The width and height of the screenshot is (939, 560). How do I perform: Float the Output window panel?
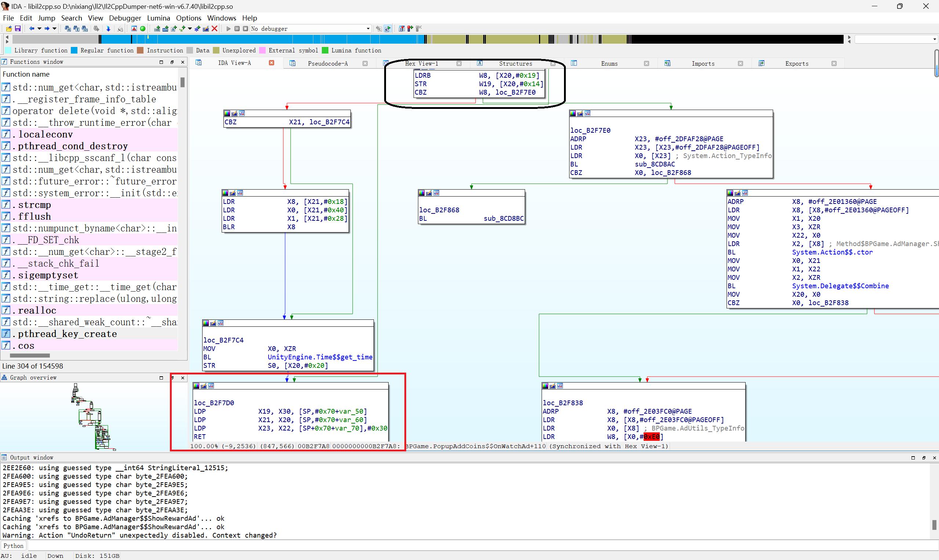(x=924, y=458)
